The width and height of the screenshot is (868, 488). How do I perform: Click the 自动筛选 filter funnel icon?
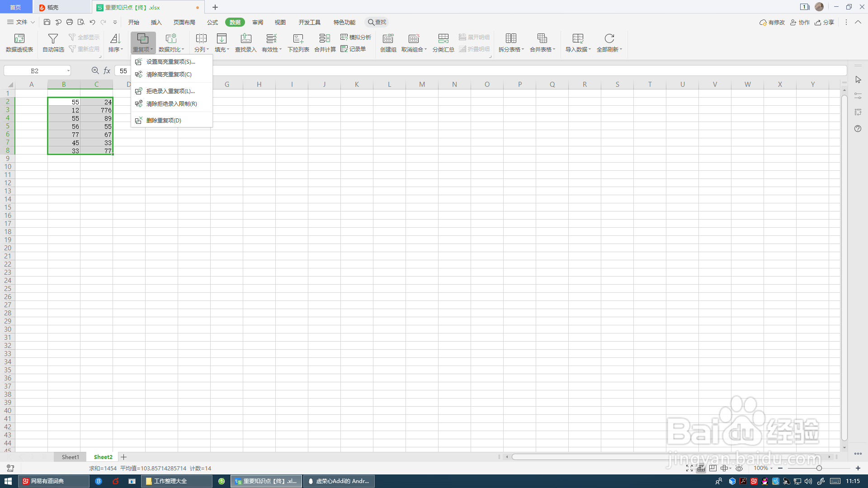coord(53,39)
